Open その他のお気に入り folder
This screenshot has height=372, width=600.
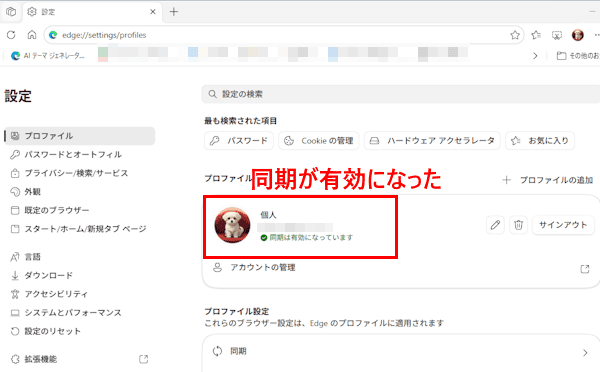pyautogui.click(x=578, y=56)
